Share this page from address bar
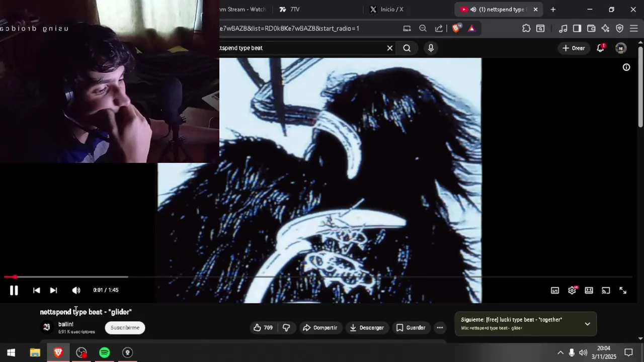The height and width of the screenshot is (362, 644). (x=439, y=29)
